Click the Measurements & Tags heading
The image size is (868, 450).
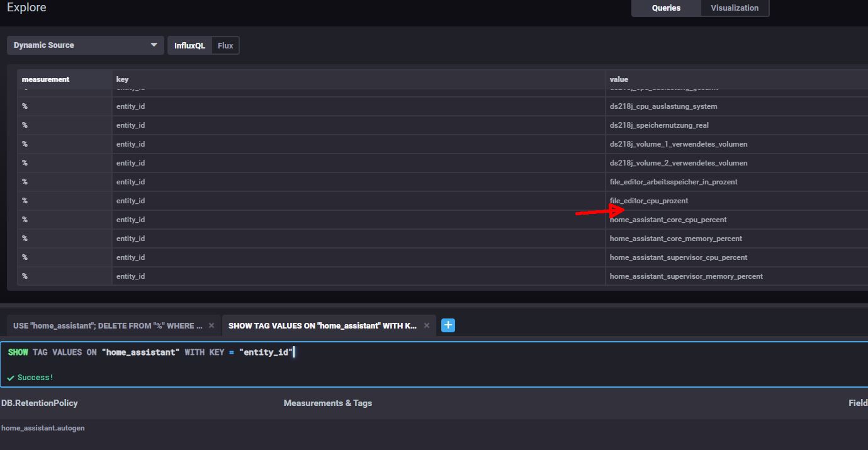328,403
